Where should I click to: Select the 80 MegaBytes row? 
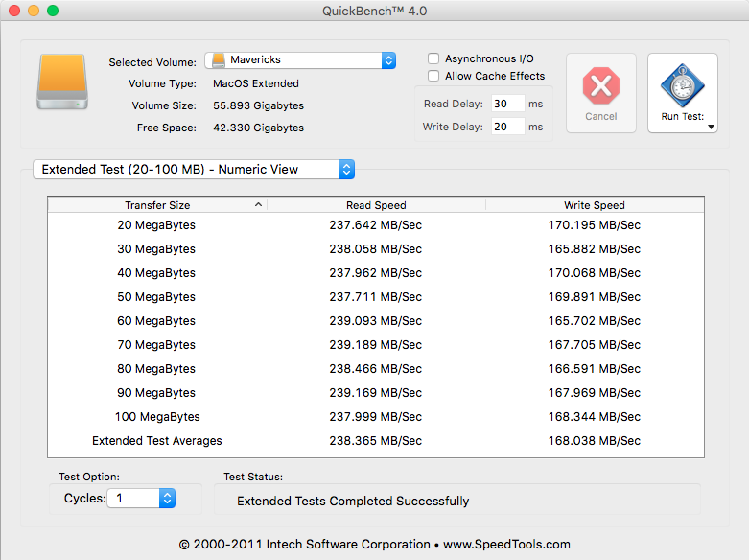point(376,368)
